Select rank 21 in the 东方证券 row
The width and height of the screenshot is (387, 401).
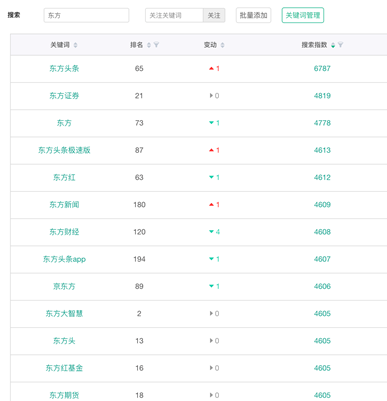point(139,96)
